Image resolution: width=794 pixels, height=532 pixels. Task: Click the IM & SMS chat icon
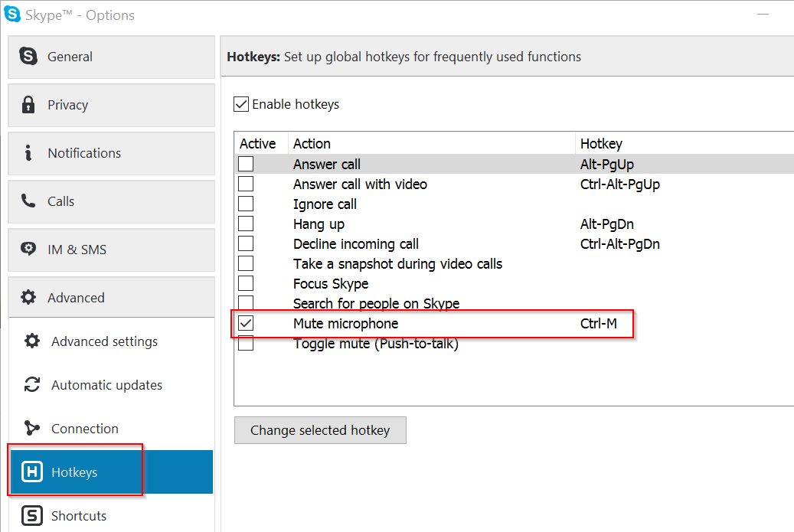coord(29,250)
